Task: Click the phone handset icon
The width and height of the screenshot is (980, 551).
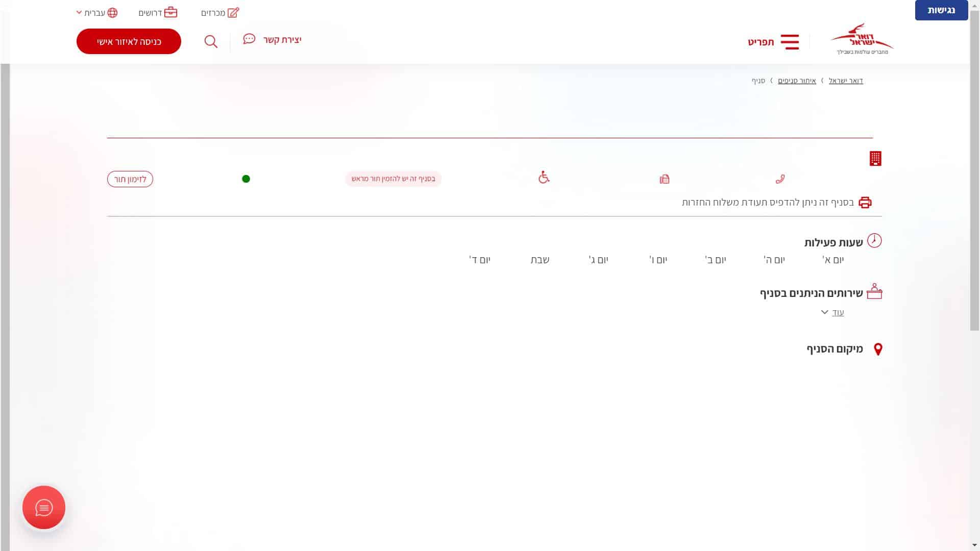Action: click(780, 179)
